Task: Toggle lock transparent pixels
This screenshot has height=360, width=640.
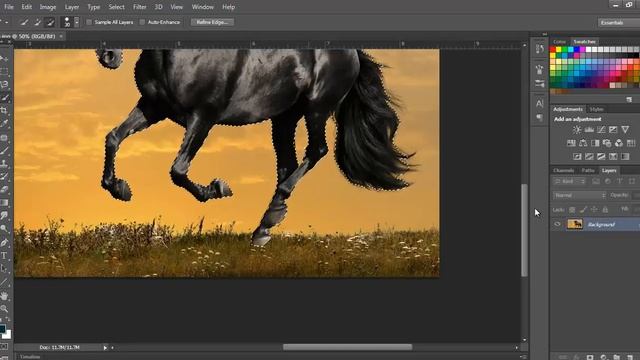Action: 572,209
